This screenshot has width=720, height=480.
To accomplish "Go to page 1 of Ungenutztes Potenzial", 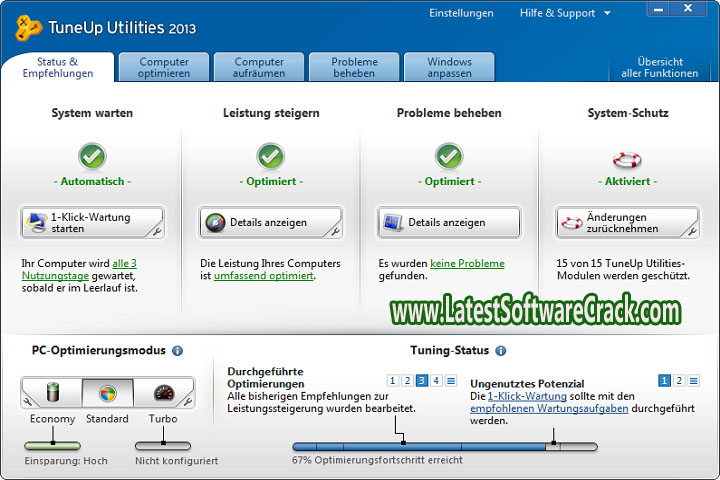I will [x=664, y=380].
